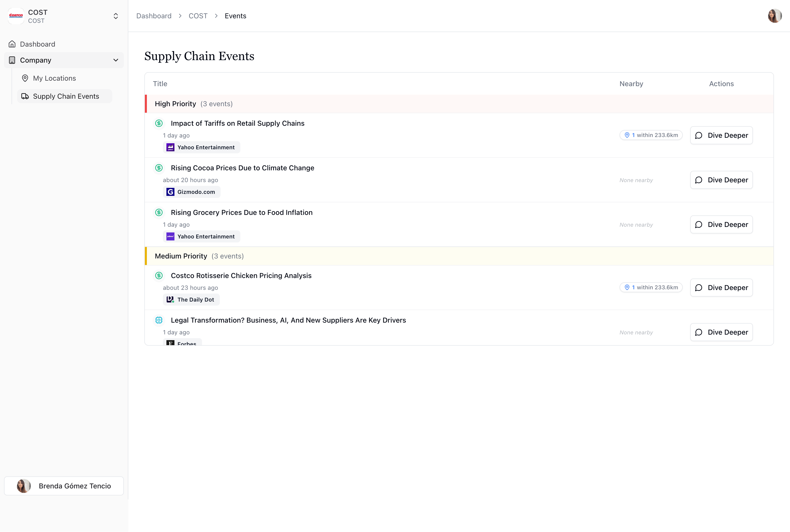Click the Title column header
This screenshot has width=790, height=532.
pyautogui.click(x=160, y=84)
